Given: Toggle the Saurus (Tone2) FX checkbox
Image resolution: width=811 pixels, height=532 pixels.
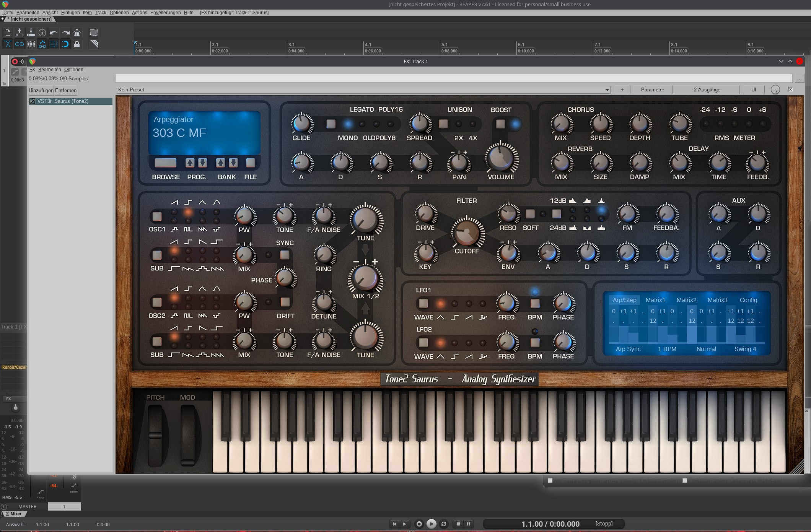Looking at the screenshot, I should [x=33, y=101].
